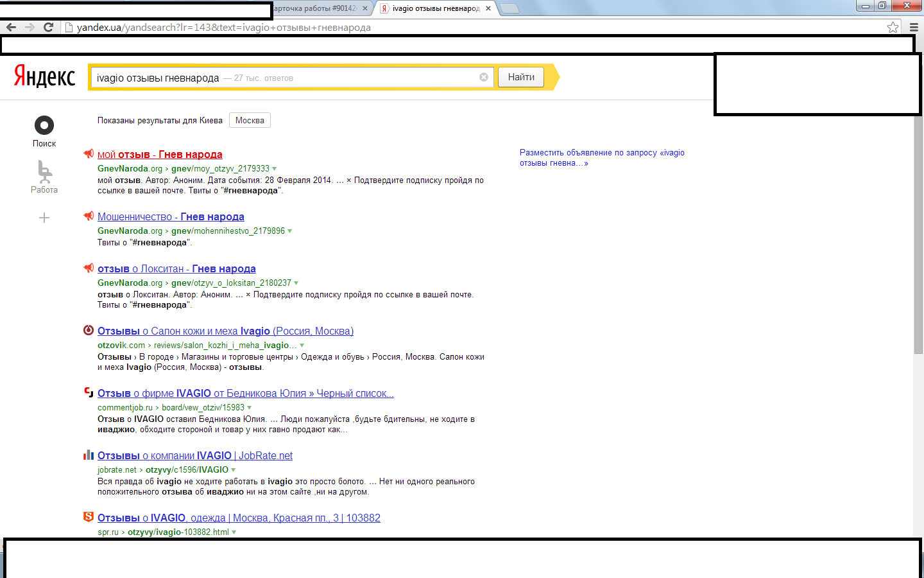Expand options for gnev/otzyv_o_loksitan_2180237 result
The image size is (924, 578).
click(x=296, y=283)
